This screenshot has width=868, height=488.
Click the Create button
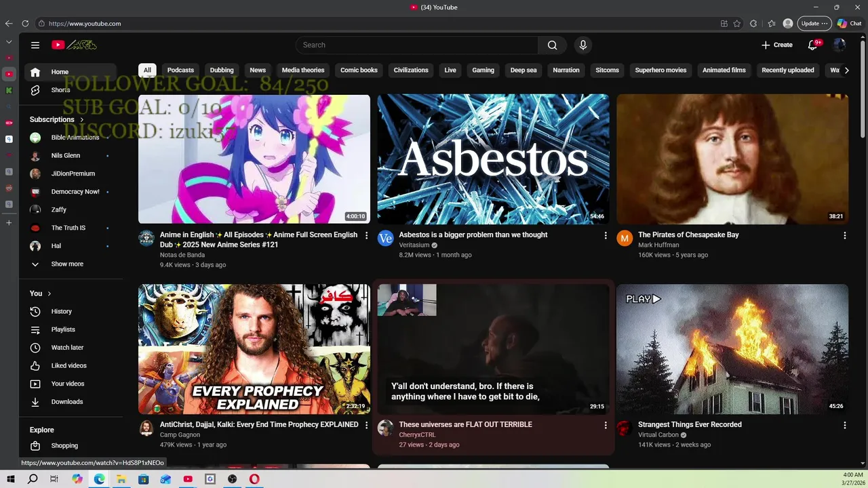coord(776,45)
